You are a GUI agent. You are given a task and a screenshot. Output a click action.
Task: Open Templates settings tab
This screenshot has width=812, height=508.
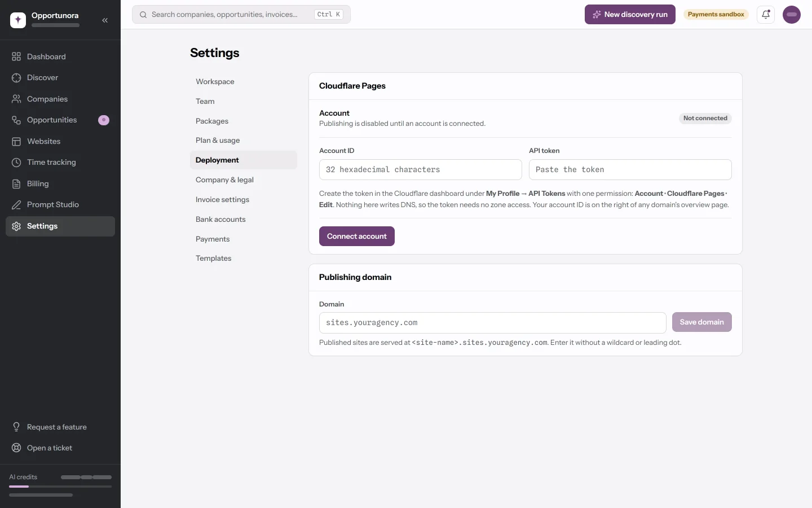(x=244, y=259)
